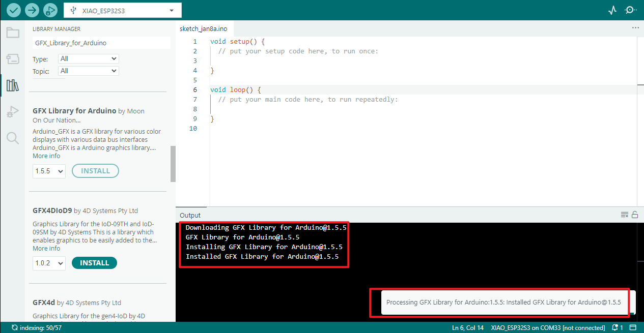
Task: Expand the library Topic filter dropdown
Action: pos(89,71)
